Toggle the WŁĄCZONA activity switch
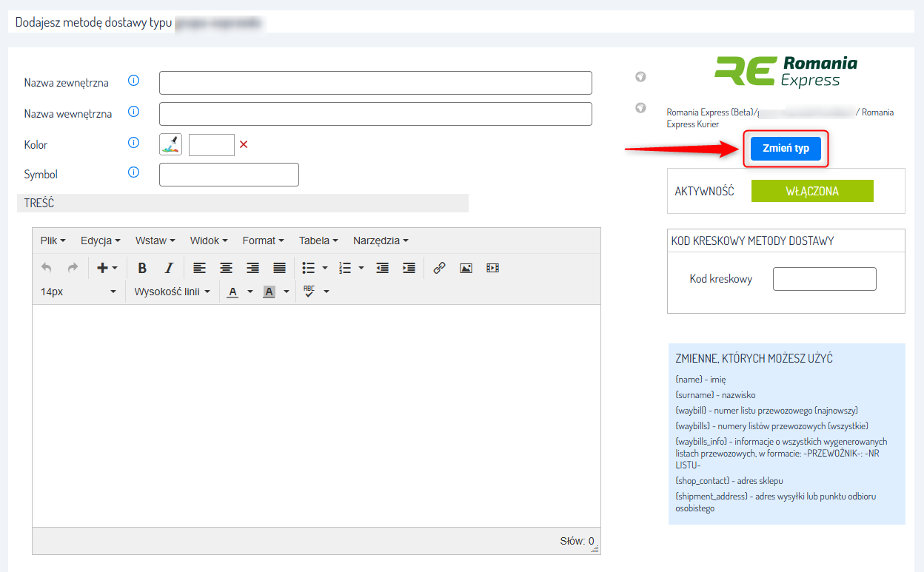 pos(812,191)
